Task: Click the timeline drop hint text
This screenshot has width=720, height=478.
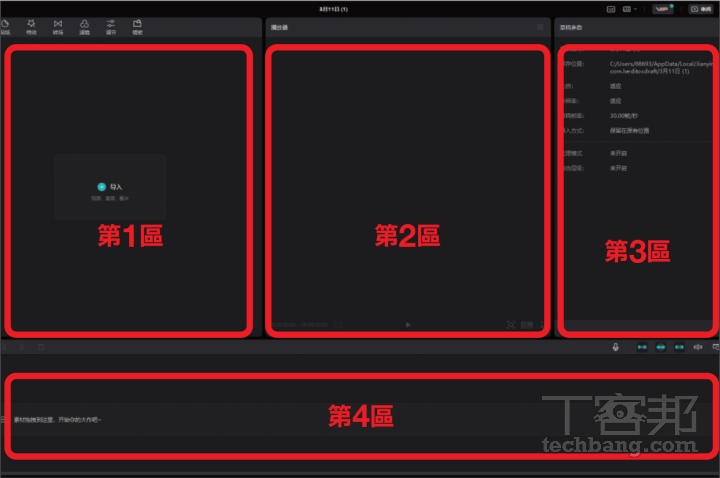Action: (57, 420)
